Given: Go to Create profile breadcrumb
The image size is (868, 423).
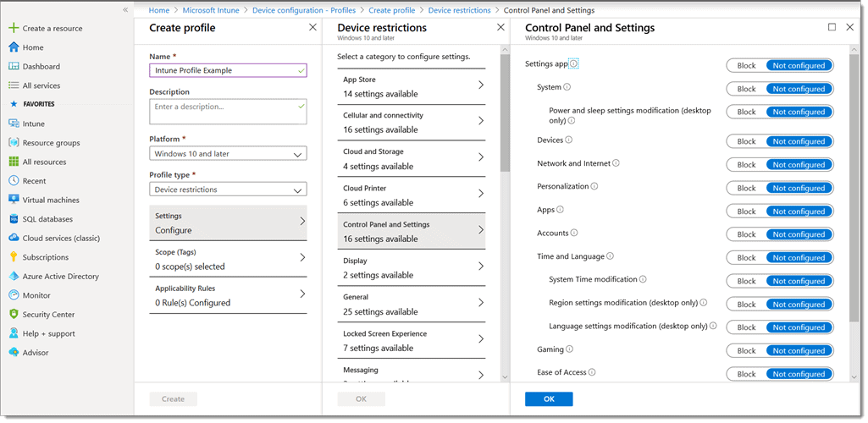Looking at the screenshot, I should click(393, 10).
